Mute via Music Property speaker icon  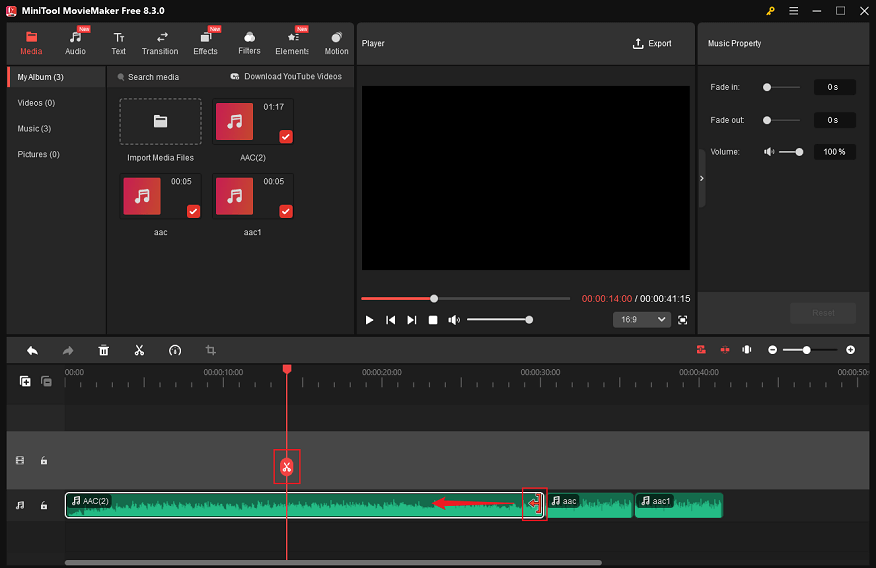(769, 152)
